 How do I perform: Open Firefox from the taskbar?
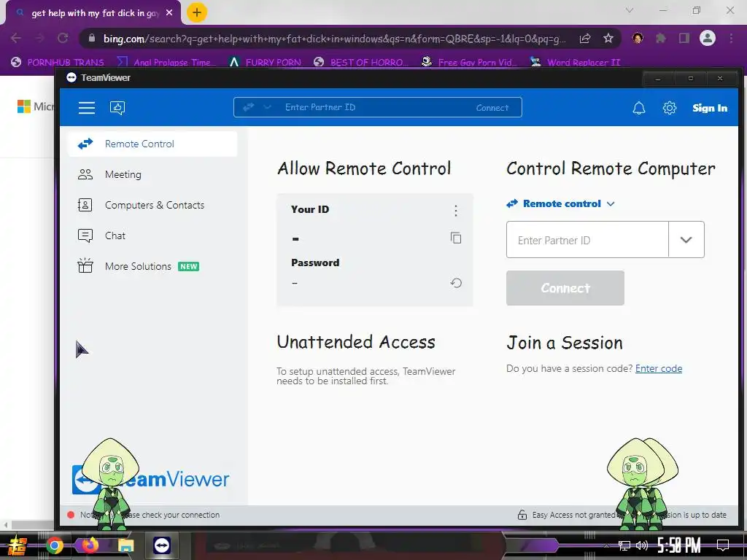pos(90,545)
